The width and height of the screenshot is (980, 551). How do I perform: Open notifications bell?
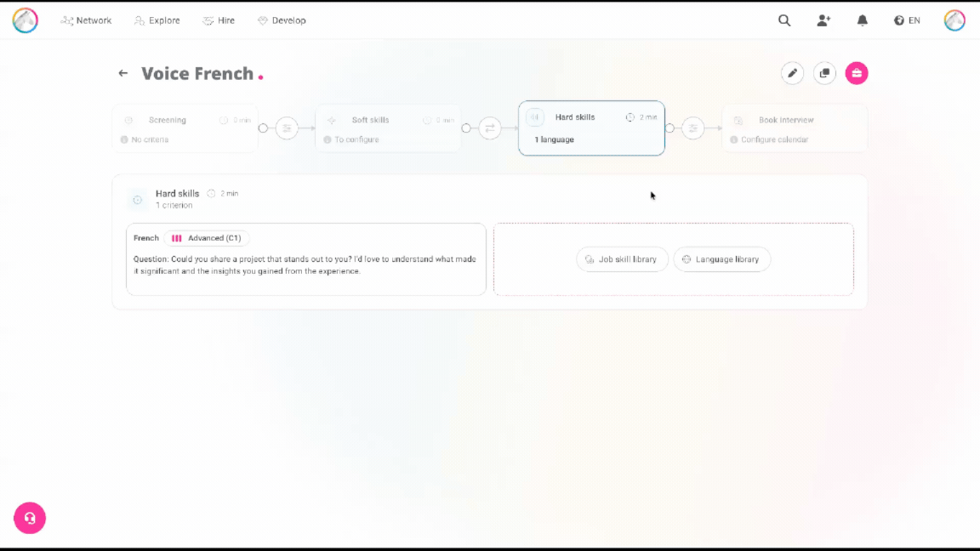point(863,20)
